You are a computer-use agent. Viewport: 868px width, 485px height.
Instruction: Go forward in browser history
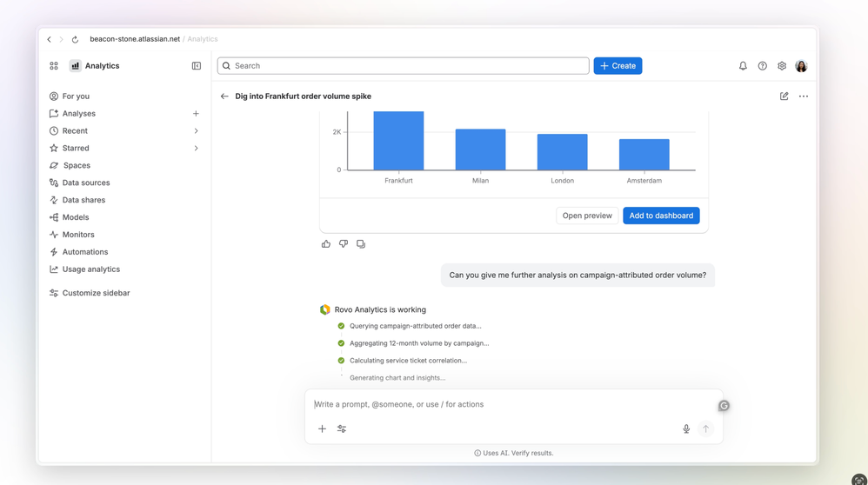coord(62,39)
